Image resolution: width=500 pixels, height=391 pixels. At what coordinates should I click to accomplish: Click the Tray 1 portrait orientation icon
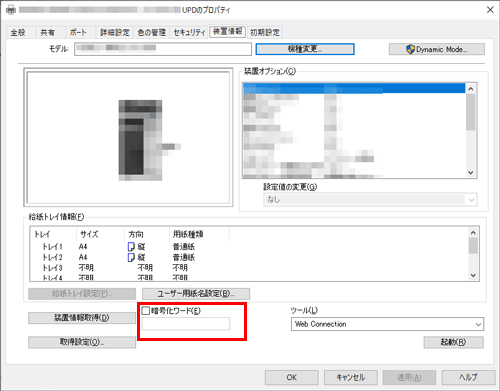click(131, 247)
